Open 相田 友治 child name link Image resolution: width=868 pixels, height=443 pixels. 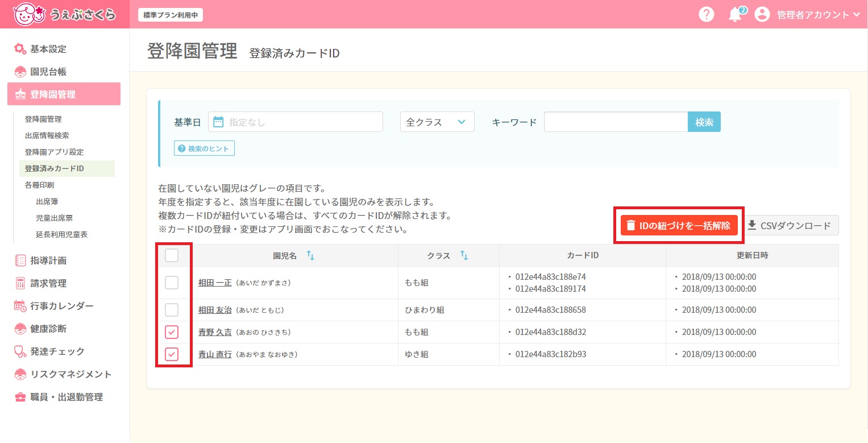tap(215, 310)
